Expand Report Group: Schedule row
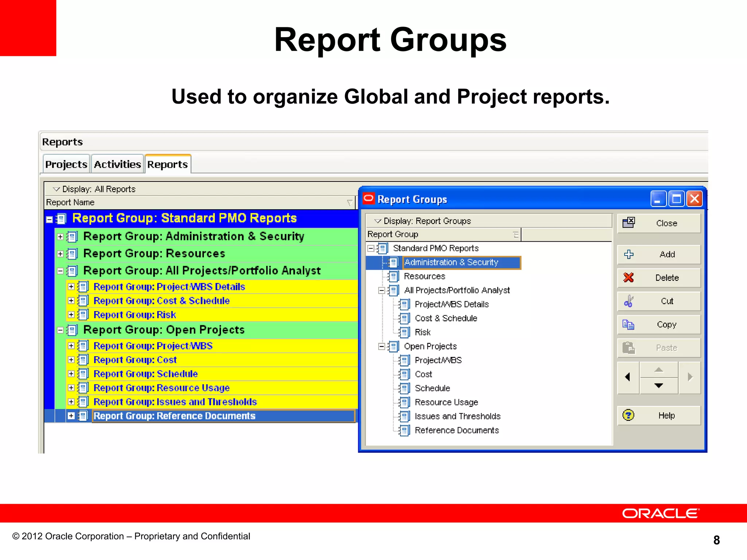This screenshot has height=560, width=747. click(x=71, y=374)
